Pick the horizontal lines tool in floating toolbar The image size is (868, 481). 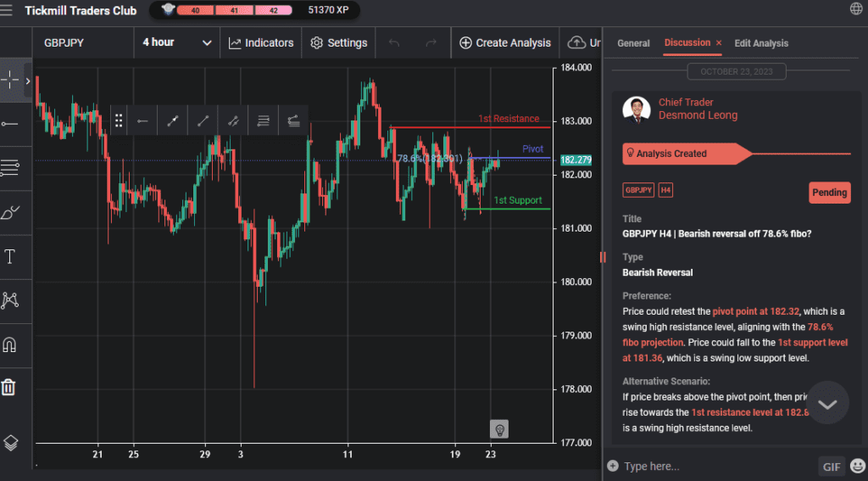(x=264, y=120)
